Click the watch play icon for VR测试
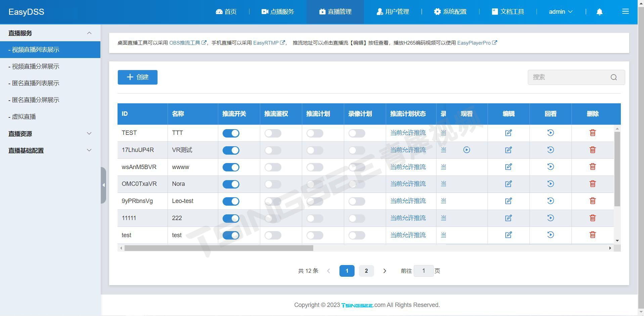Image resolution: width=644 pixels, height=316 pixels. 466,150
